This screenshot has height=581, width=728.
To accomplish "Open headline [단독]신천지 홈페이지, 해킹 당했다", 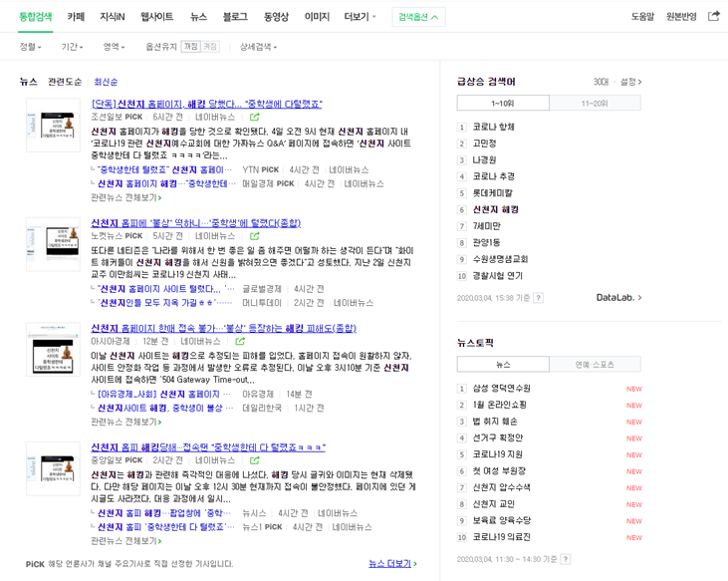I will click(x=206, y=104).
